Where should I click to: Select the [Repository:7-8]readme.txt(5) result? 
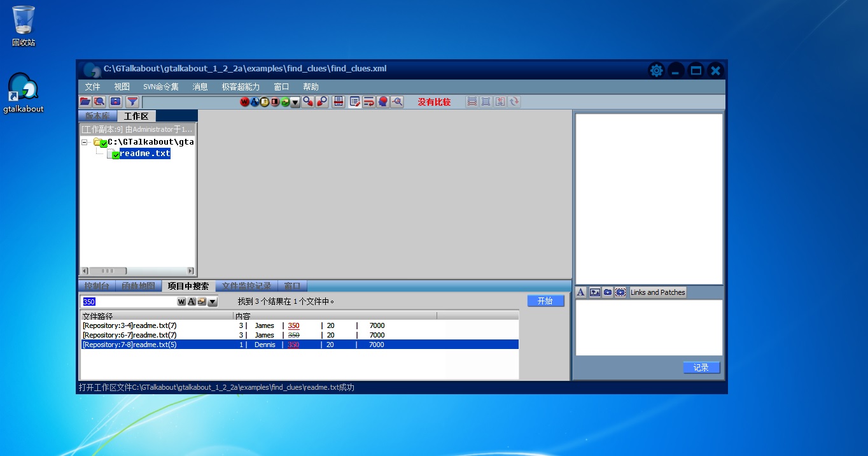click(x=299, y=345)
